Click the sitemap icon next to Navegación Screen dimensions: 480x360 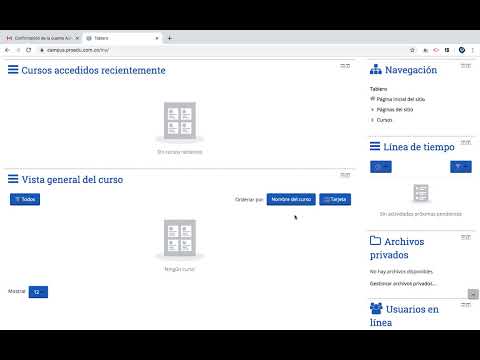pos(376,69)
